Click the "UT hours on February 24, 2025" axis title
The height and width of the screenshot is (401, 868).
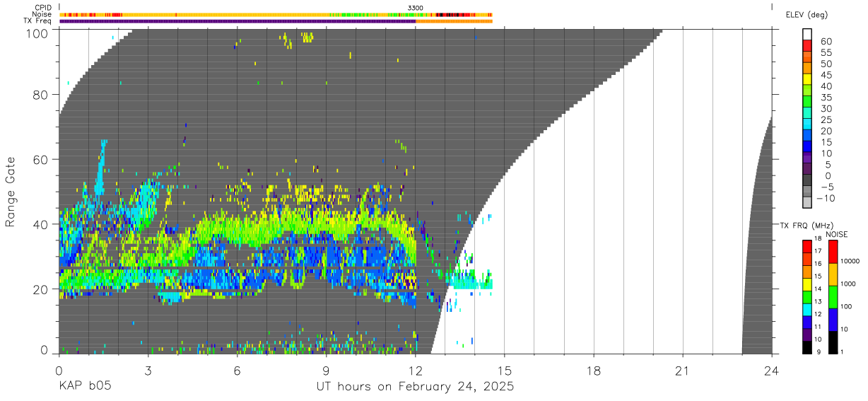point(415,387)
